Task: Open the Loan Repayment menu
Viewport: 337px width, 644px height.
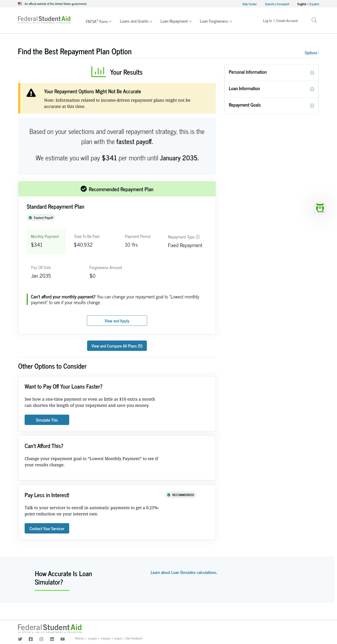Action: [x=176, y=22]
